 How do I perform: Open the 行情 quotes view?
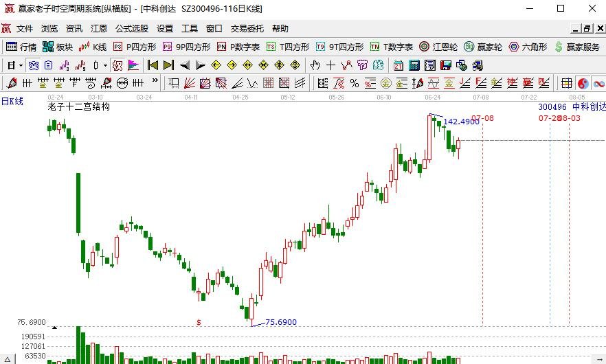pos(22,47)
